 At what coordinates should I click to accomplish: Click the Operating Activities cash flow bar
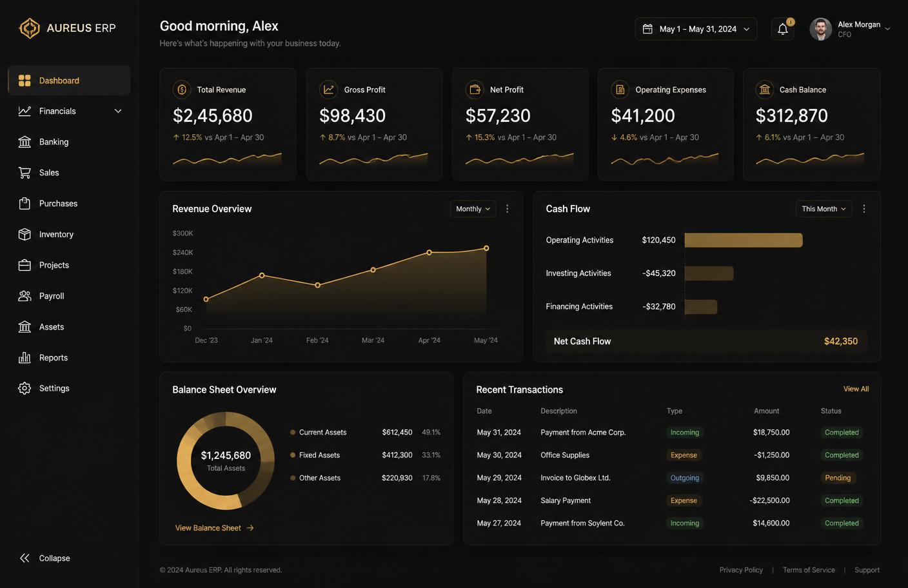point(744,240)
